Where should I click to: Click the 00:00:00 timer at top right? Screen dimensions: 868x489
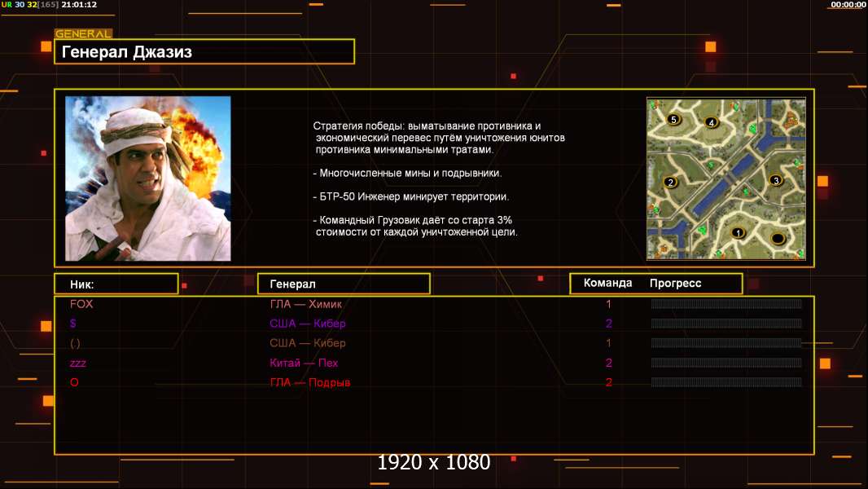click(x=848, y=4)
